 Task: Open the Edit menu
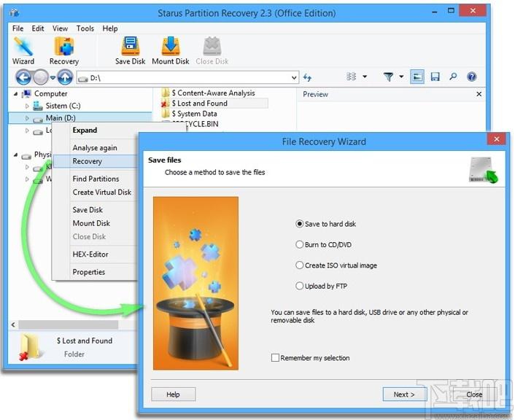pyautogui.click(x=38, y=28)
